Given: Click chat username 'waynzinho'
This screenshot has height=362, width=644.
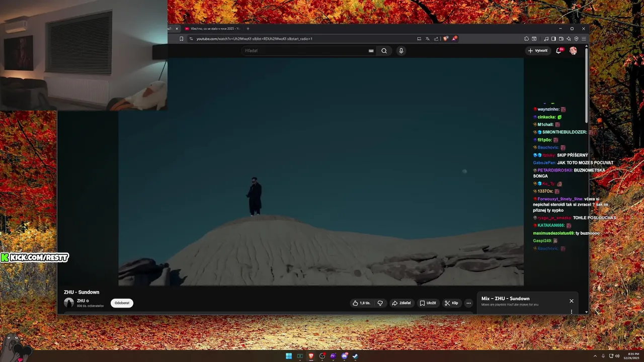Looking at the screenshot, I should pyautogui.click(x=548, y=109).
